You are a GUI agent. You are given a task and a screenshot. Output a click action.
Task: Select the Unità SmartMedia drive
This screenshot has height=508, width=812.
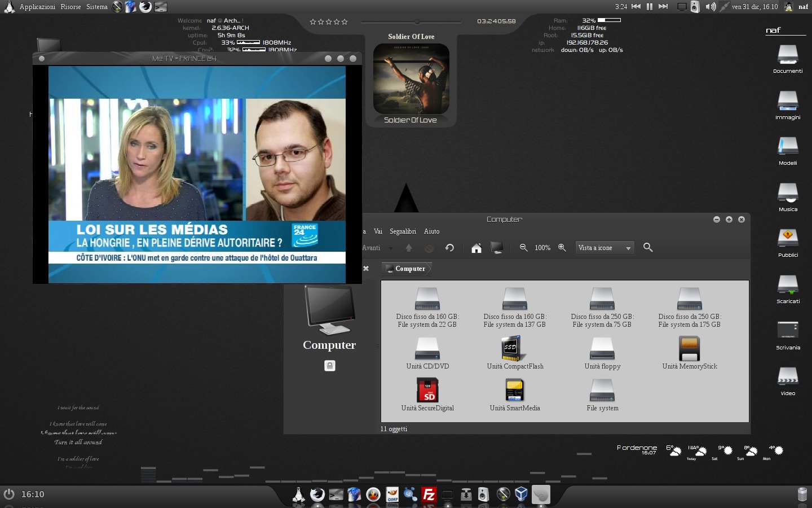515,395
